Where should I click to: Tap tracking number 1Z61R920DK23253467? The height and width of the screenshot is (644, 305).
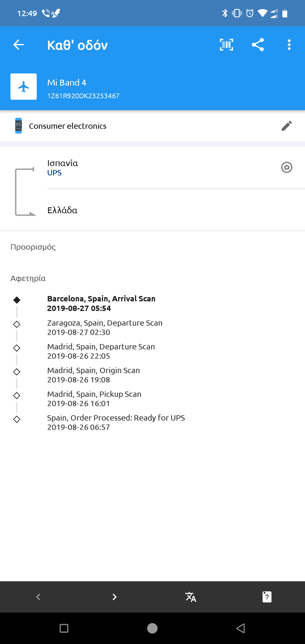click(x=83, y=96)
